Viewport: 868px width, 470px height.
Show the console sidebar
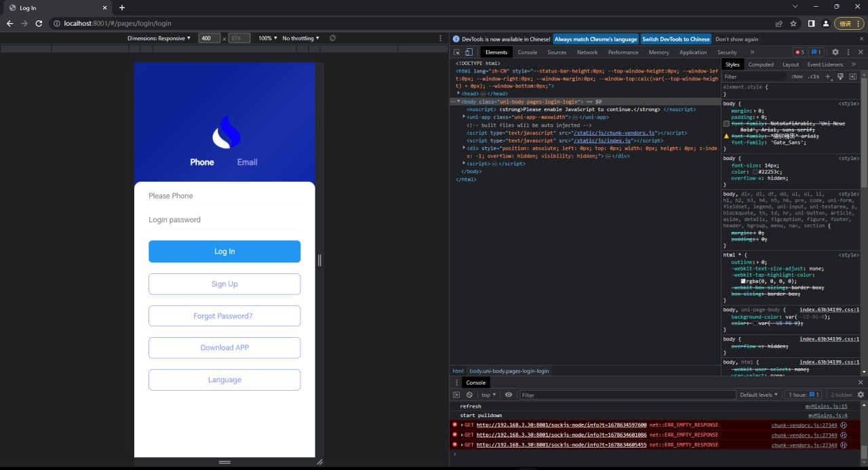coord(456,395)
